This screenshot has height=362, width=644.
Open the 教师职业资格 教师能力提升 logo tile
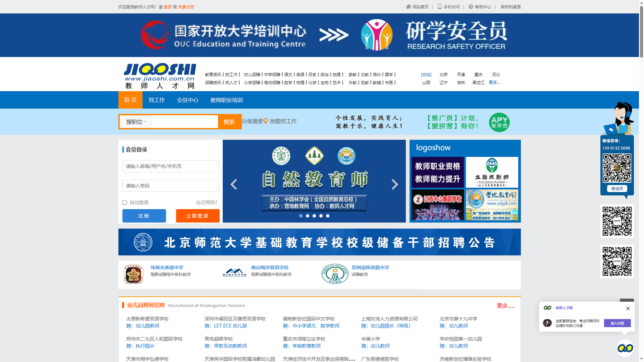[437, 172]
